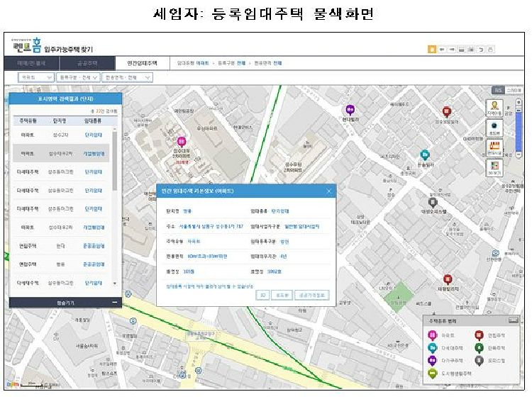
Task: Click the red map marker near 재형빌라주택
Action: [x=448, y=280]
